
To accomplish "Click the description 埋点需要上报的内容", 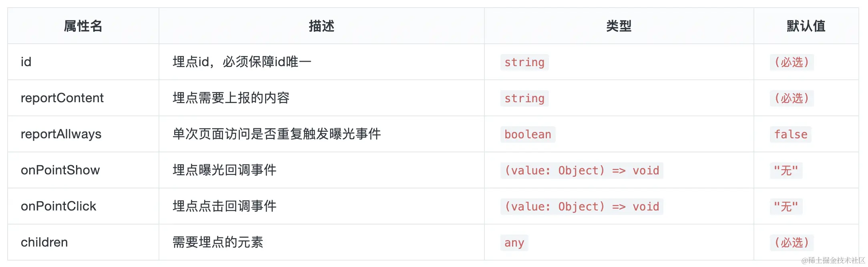I will [x=231, y=98].
